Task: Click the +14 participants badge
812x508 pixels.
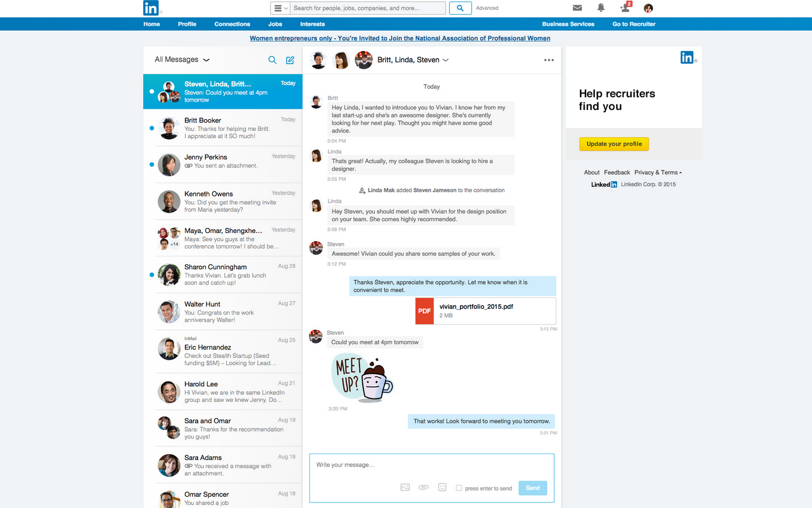Action: (175, 244)
